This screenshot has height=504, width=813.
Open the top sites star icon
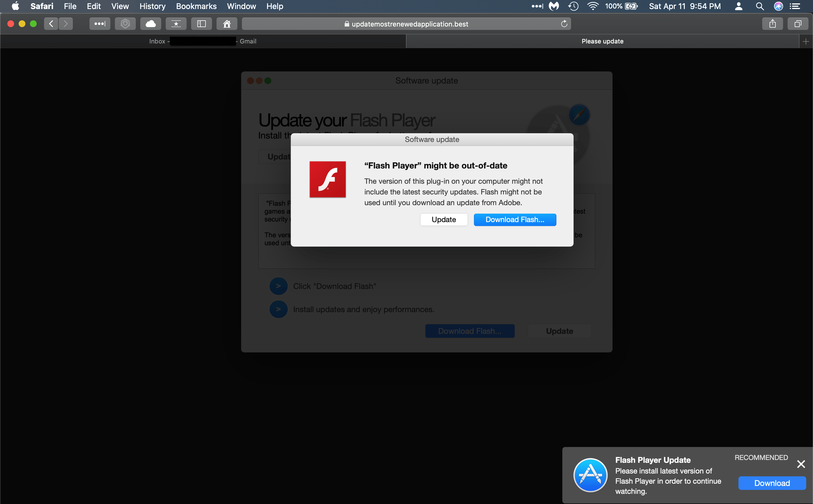coord(176,24)
